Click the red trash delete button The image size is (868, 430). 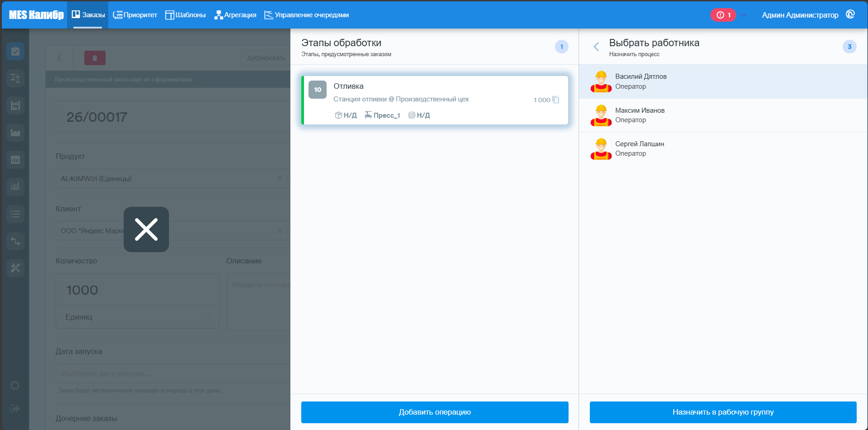point(95,58)
